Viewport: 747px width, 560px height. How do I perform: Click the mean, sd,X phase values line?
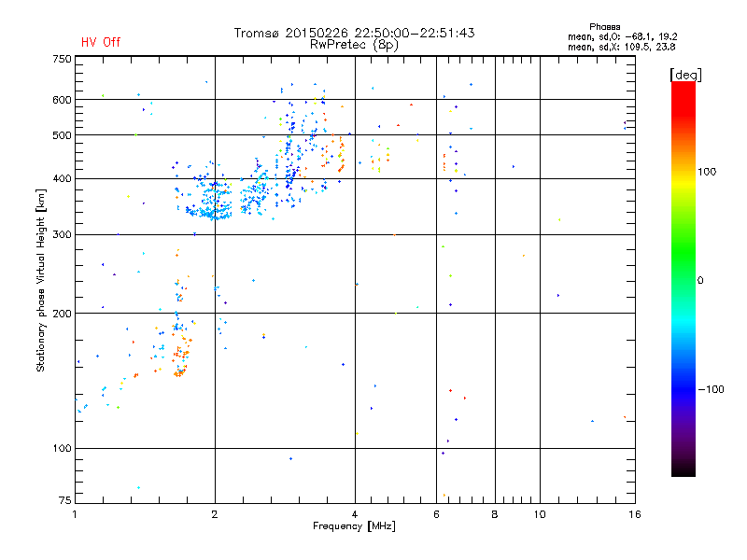pyautogui.click(x=621, y=47)
